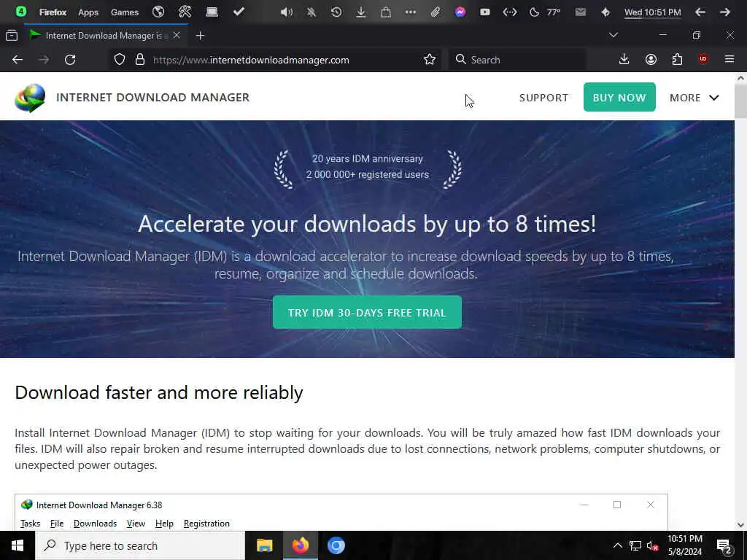
Task: Open a new tab with plus button
Action: point(200,35)
